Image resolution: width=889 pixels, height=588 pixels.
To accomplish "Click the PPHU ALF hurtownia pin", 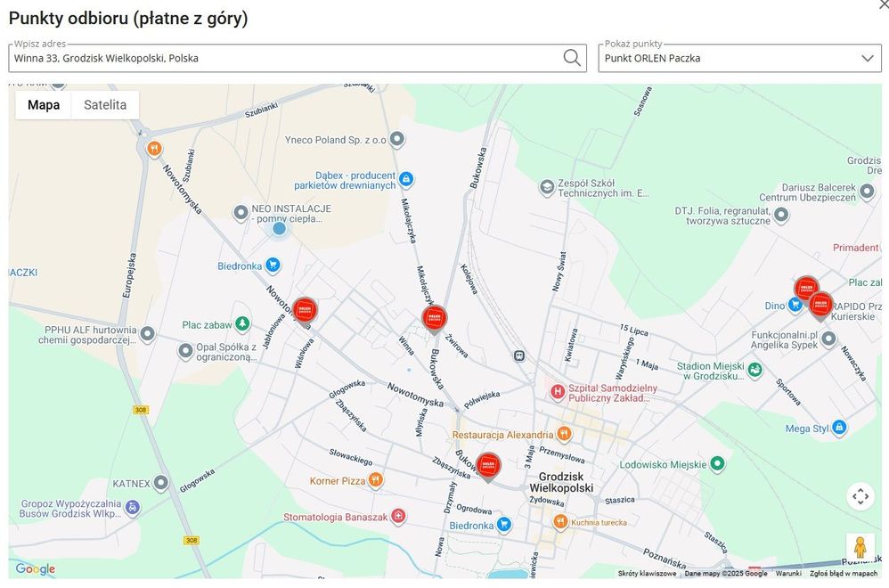I will point(147,333).
